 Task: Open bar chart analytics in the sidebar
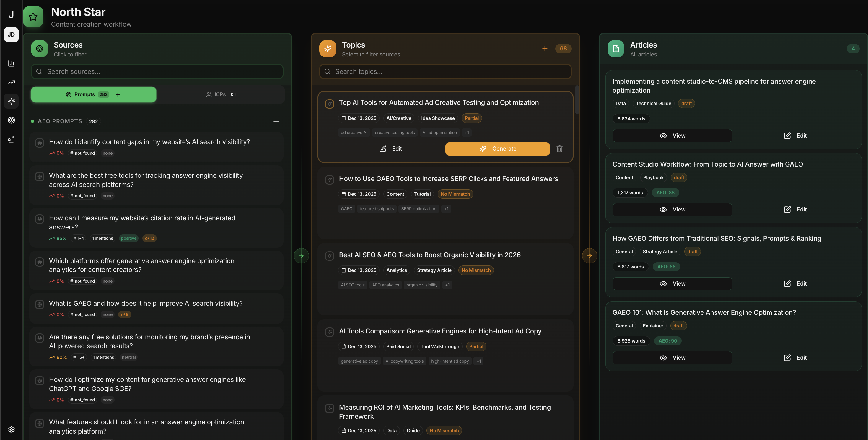pyautogui.click(x=11, y=63)
